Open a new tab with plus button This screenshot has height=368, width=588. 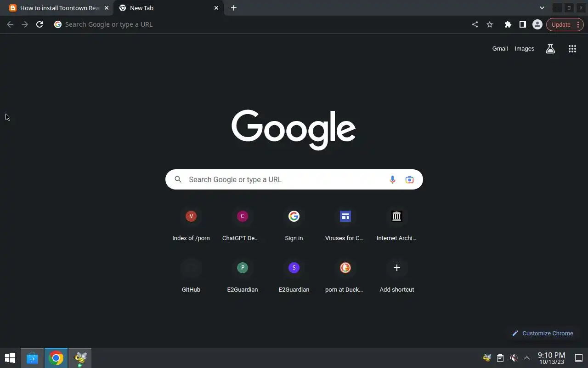[x=234, y=8]
